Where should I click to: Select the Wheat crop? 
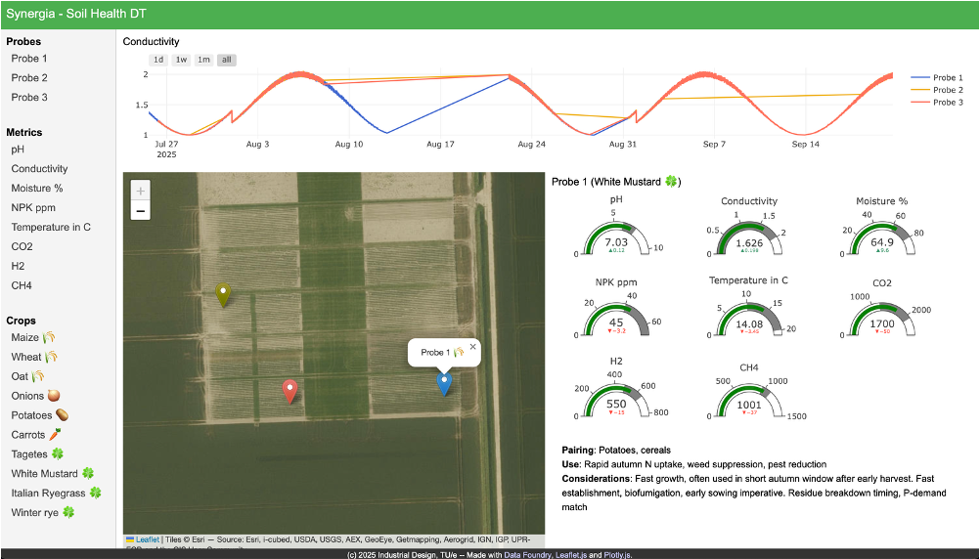34,357
